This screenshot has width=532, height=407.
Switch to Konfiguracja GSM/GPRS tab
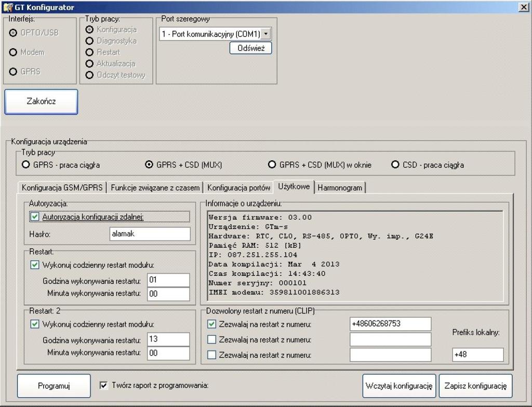click(x=62, y=187)
